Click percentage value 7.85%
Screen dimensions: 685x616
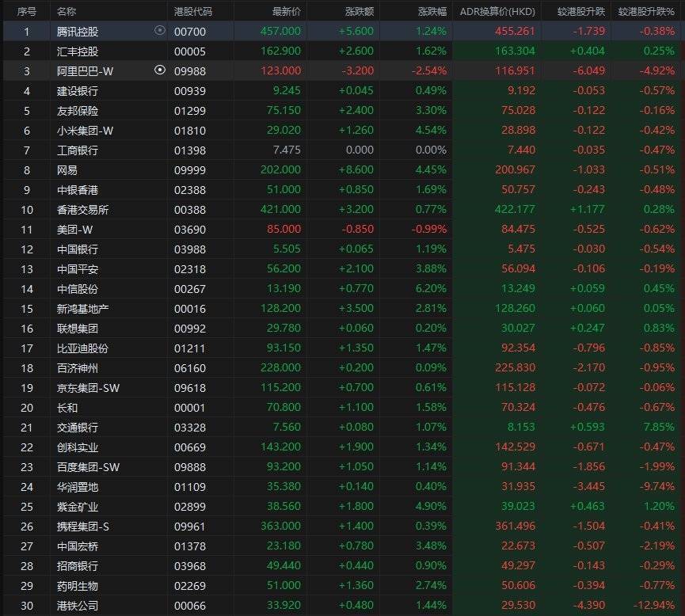coord(659,428)
